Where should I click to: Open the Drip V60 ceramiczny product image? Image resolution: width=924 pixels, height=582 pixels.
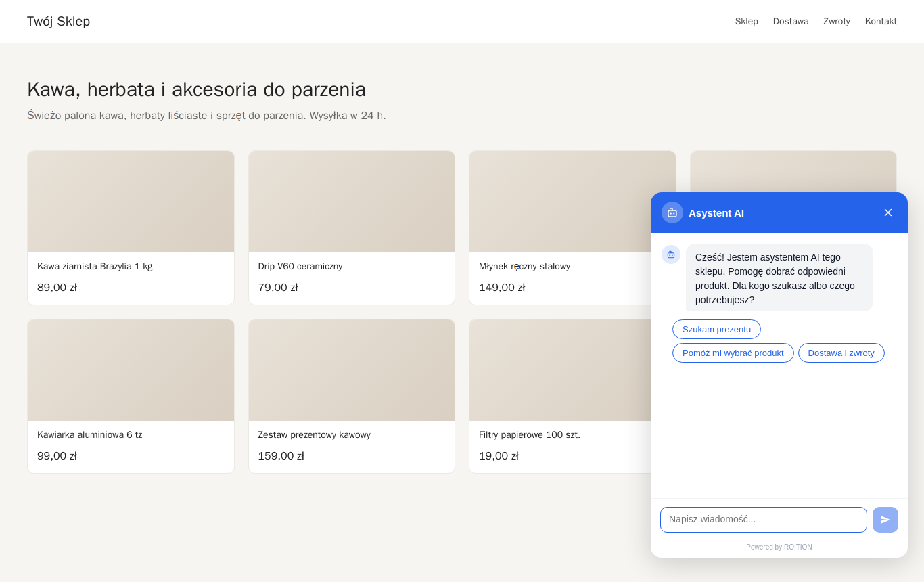352,202
